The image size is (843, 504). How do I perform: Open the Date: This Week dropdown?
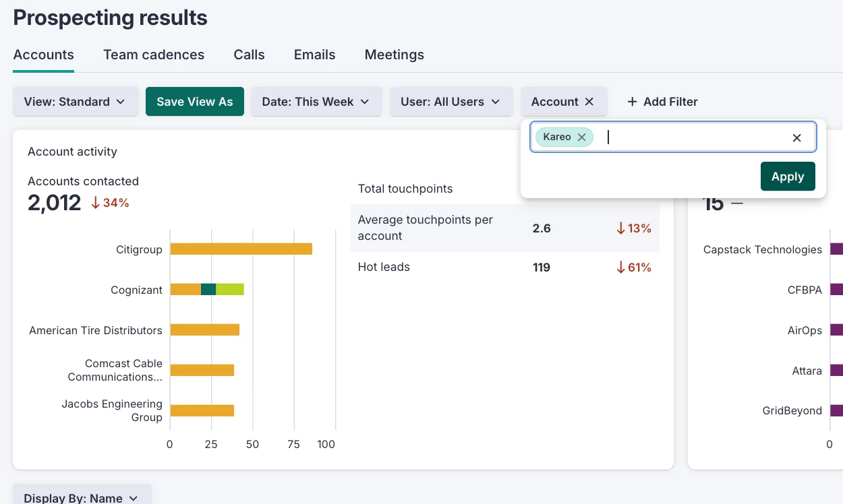point(316,102)
